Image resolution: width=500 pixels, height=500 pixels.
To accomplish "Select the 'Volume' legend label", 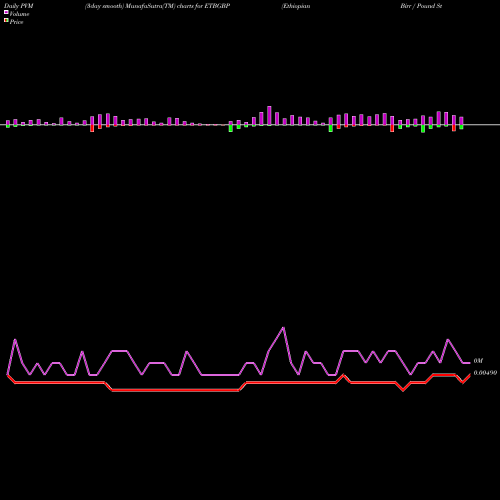I will click(19, 14).
